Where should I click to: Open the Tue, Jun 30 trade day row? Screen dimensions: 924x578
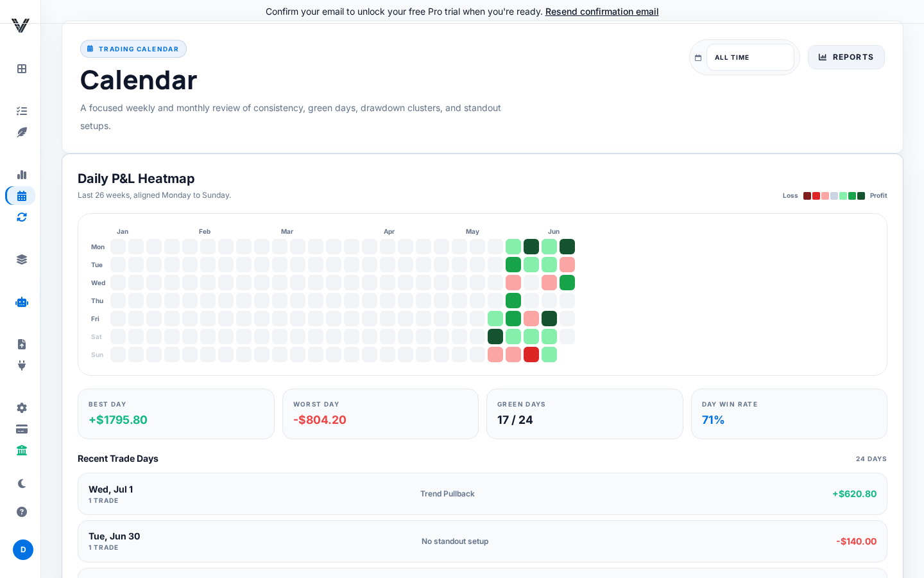483,541
